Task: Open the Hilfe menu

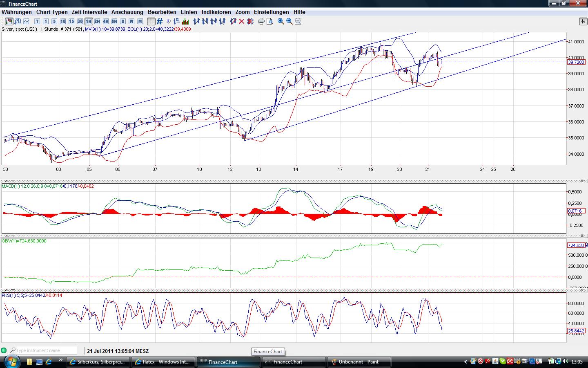Action: [x=299, y=12]
